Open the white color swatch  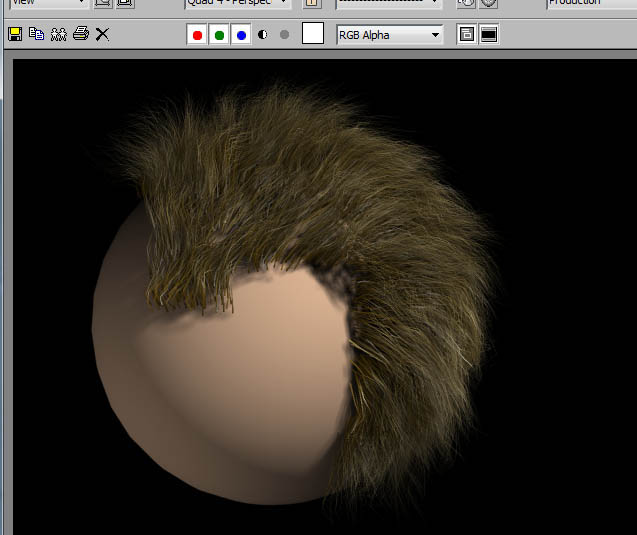(x=313, y=33)
